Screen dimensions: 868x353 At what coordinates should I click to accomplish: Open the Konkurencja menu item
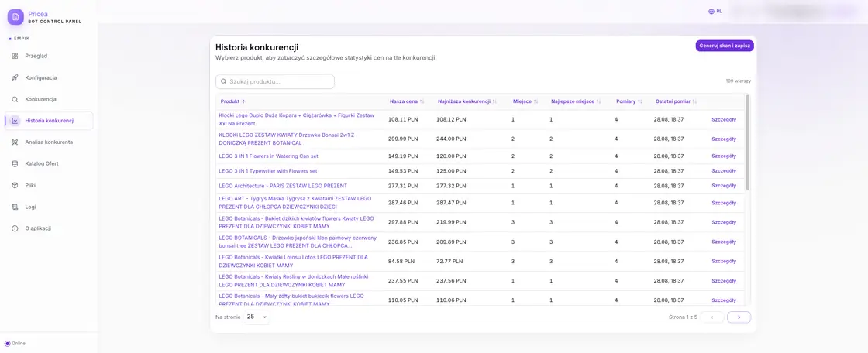point(49,99)
